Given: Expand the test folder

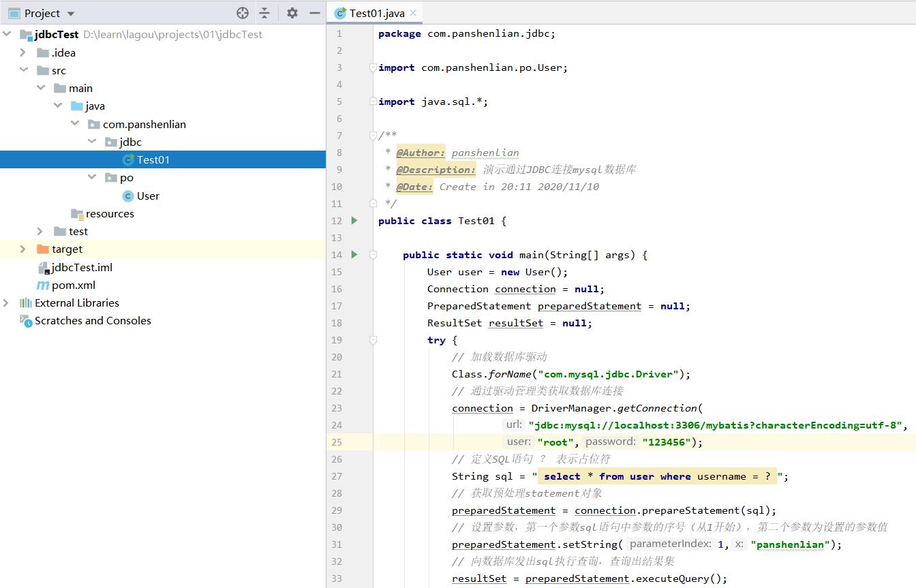Looking at the screenshot, I should tap(40, 231).
